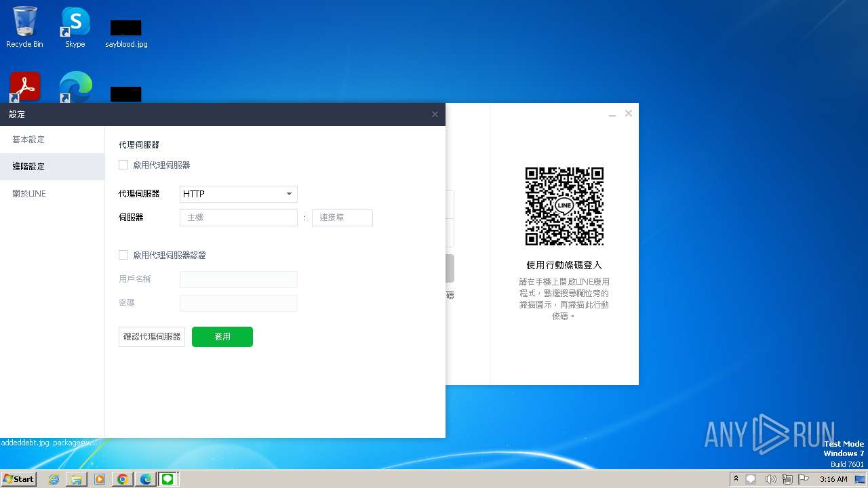Image resolution: width=868 pixels, height=488 pixels.
Task: Enable the 啟用代理伺服器 checkbox
Action: pos(123,165)
